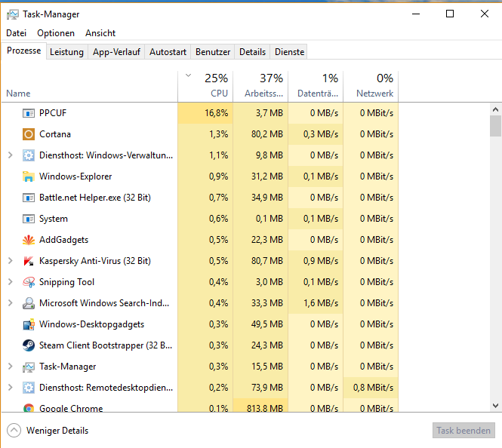502x448 pixels.
Task: Click the Cortana orange circle icon
Action: [x=29, y=134]
